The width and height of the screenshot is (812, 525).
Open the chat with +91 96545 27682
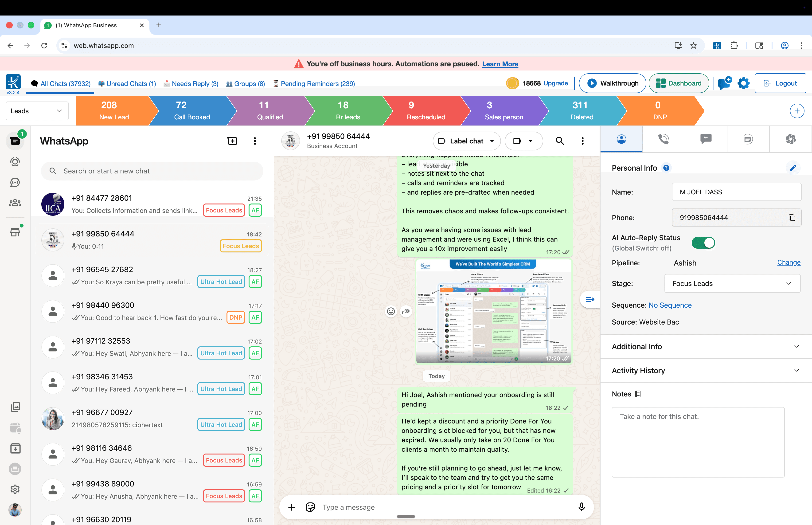152,275
